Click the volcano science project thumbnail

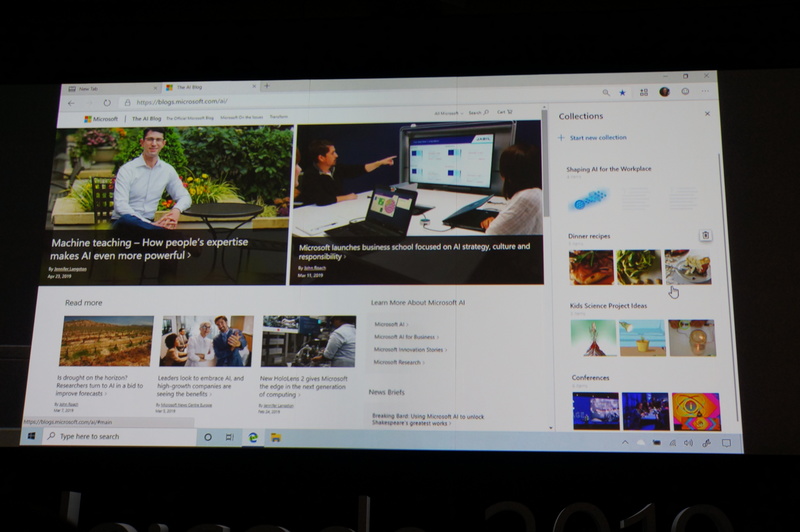(x=593, y=338)
